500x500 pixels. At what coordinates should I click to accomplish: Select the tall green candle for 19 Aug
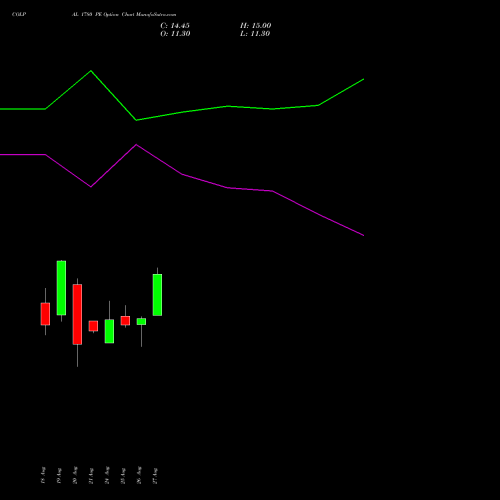[x=61, y=288]
